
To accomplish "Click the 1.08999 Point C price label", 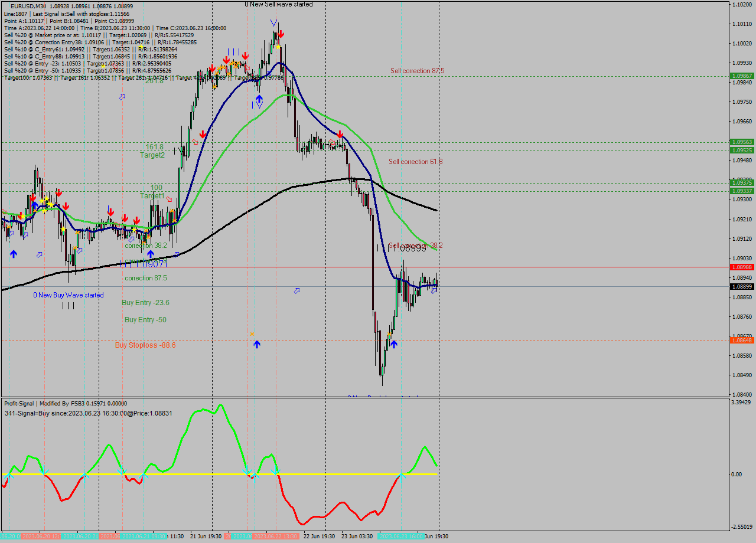I will tap(409, 248).
